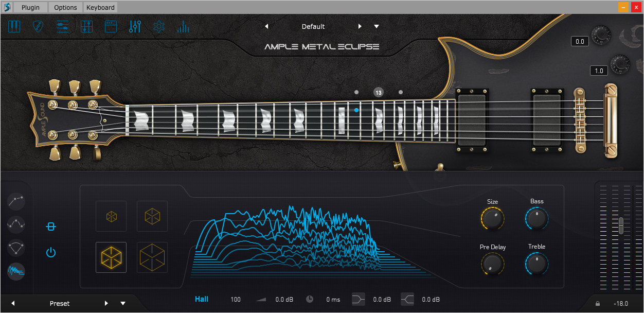Click the 100 value next to Hall
This screenshot has width=644, height=313.
click(236, 300)
